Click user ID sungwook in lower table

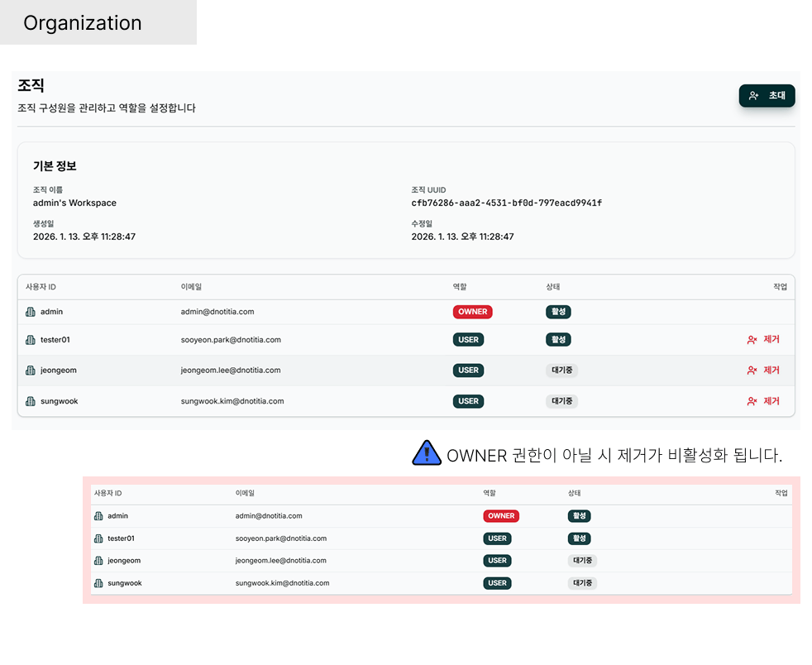click(125, 583)
